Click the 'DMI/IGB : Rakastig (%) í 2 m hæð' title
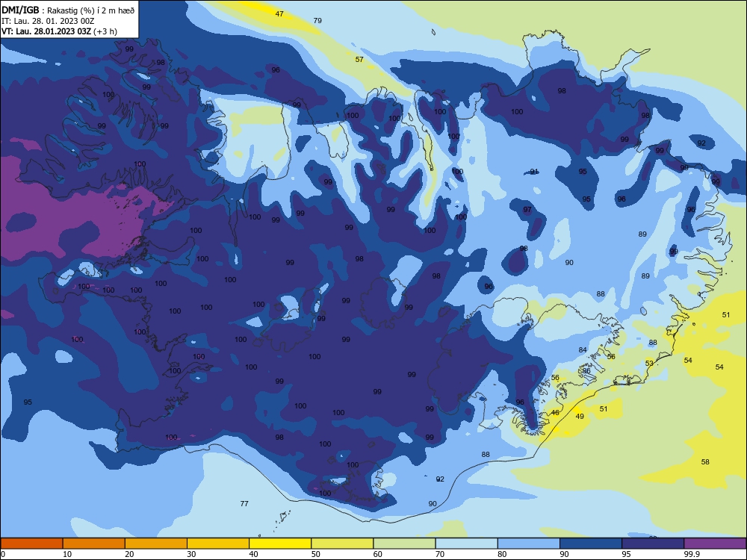Viewport: 747px width, 560px height. 68,10
